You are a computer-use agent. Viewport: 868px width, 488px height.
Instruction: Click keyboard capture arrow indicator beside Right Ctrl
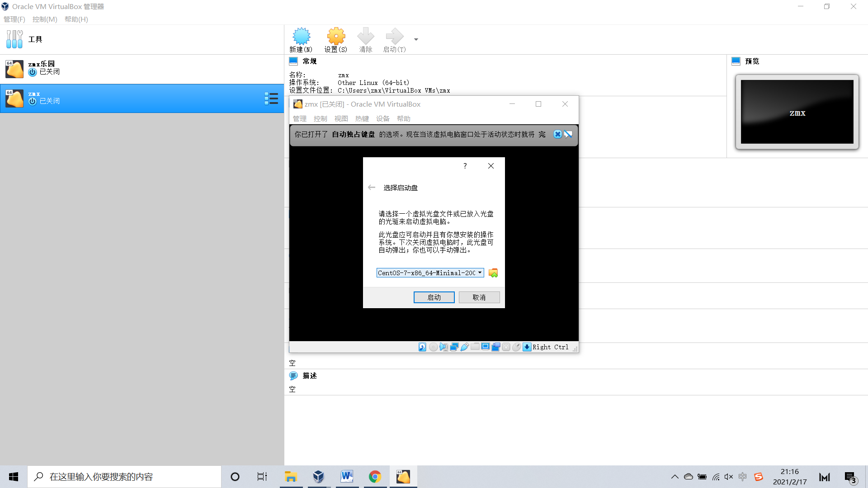click(x=527, y=347)
